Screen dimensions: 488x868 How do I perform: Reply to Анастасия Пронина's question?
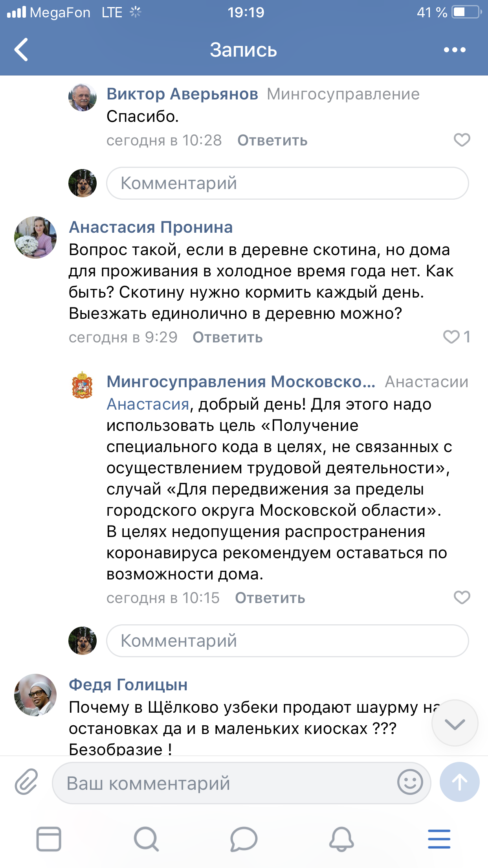coord(227,337)
